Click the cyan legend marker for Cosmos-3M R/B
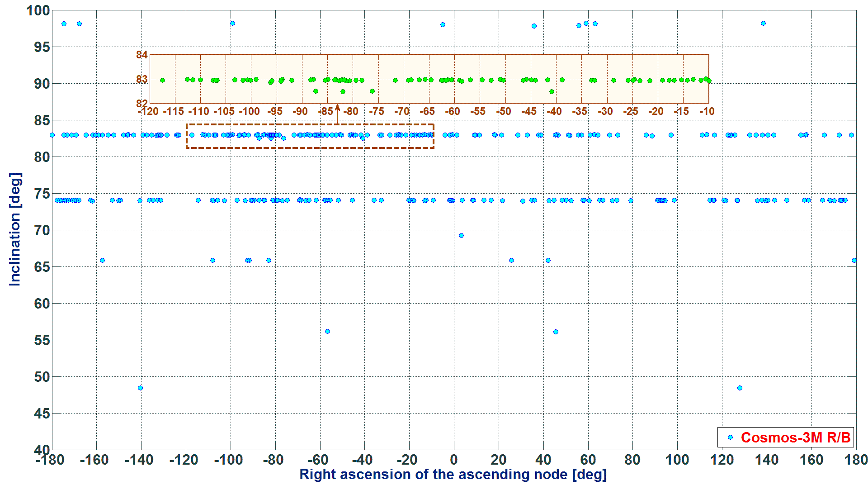868x485 pixels. (730, 437)
